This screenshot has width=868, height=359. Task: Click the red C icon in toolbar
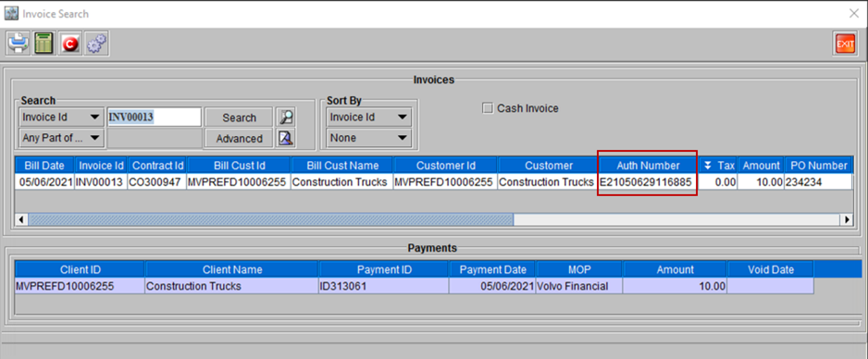point(70,43)
